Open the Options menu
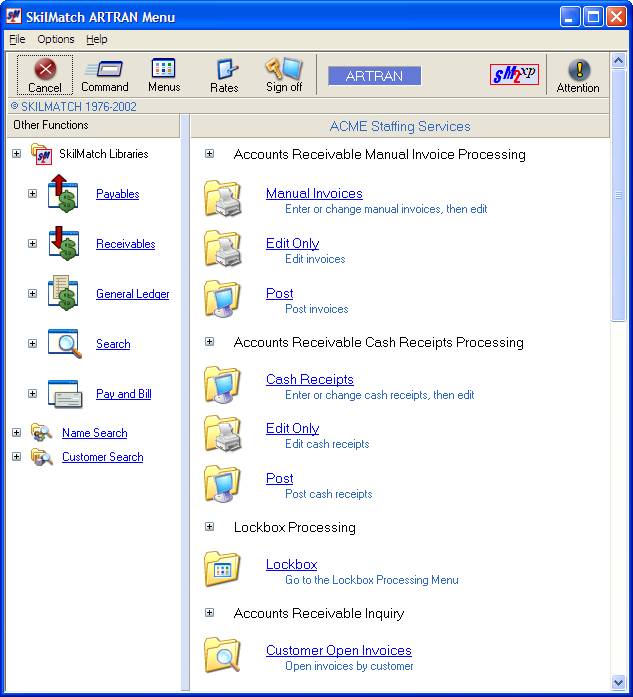 (56, 39)
